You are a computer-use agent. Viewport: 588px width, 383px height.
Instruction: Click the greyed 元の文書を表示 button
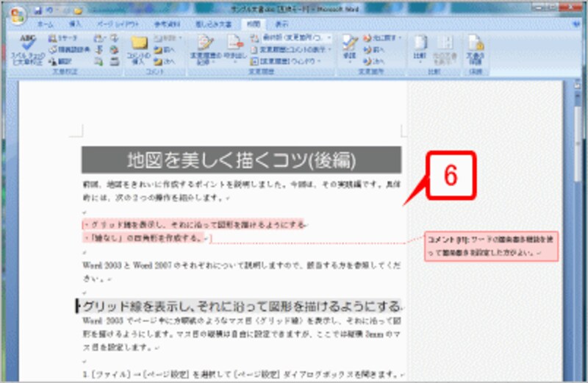click(x=445, y=50)
